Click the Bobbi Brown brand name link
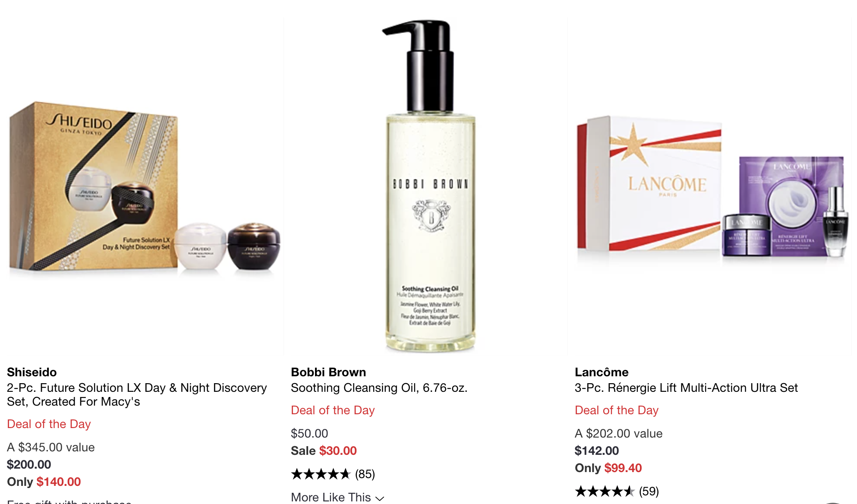Viewport: 857px width, 504px height. coord(328,372)
